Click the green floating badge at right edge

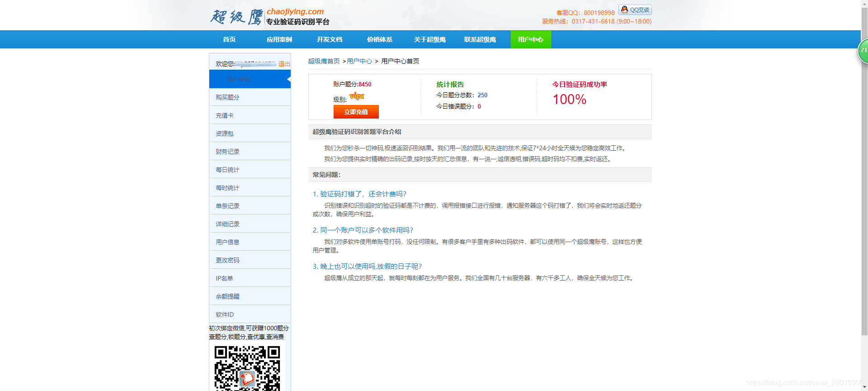pyautogui.click(x=863, y=50)
